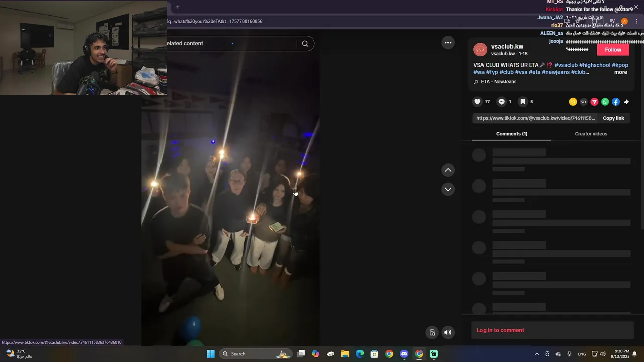Go to the next video with the down arrow
The image size is (644, 362).
pyautogui.click(x=448, y=189)
